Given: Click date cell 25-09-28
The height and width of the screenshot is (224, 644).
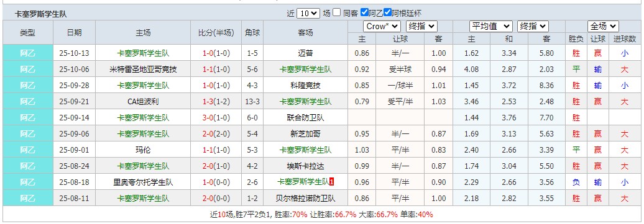Looking at the screenshot, I should click(75, 86).
